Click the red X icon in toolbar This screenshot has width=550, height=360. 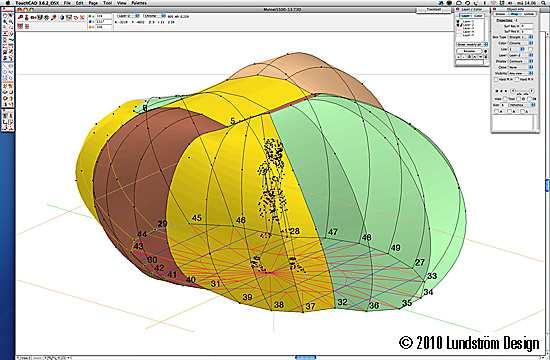[x=82, y=17]
